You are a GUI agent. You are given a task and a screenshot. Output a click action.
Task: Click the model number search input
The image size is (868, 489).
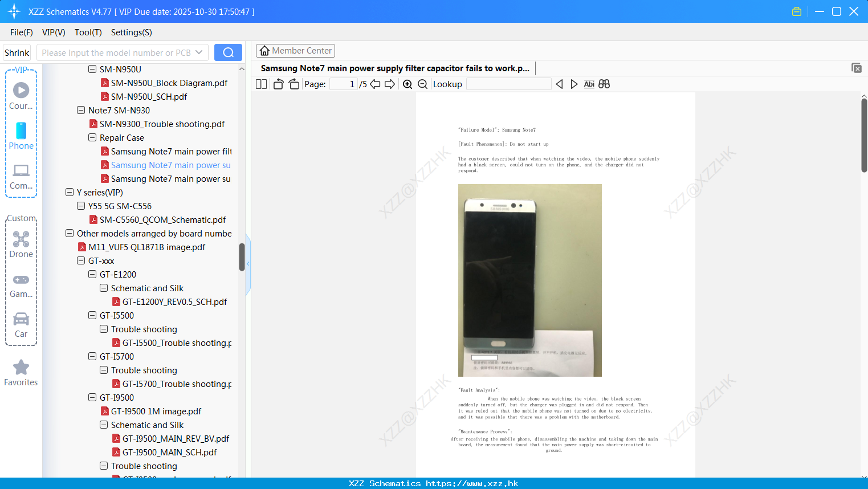[116, 52]
